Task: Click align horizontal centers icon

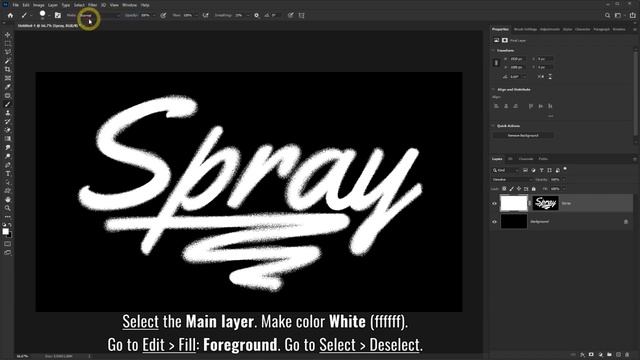Action: coord(506,106)
